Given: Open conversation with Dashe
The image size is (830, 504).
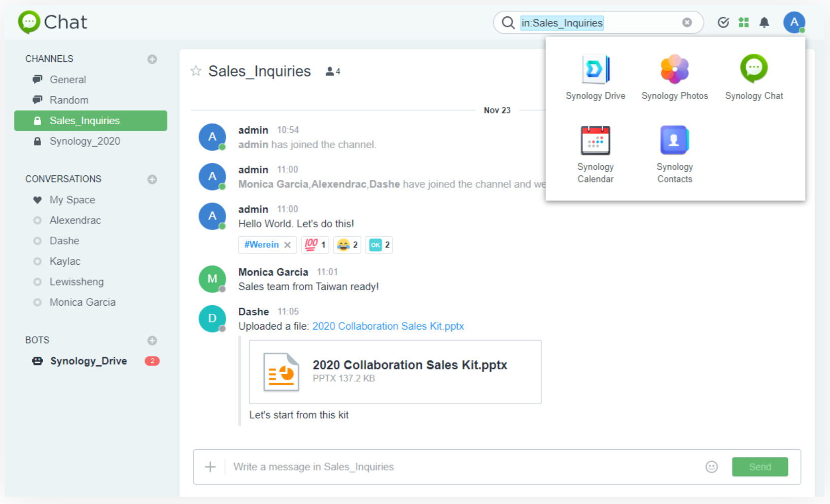Looking at the screenshot, I should pyautogui.click(x=91, y=241).
